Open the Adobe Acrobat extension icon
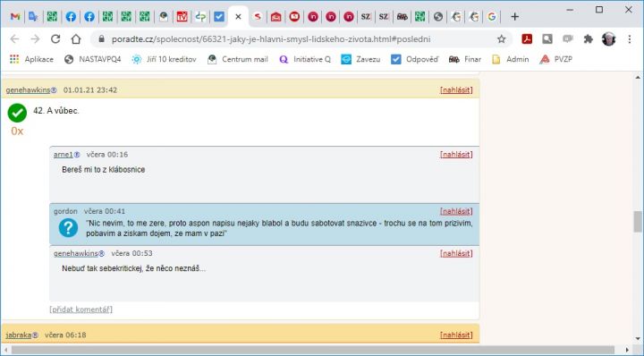The width and height of the screenshot is (644, 356). 527,39
